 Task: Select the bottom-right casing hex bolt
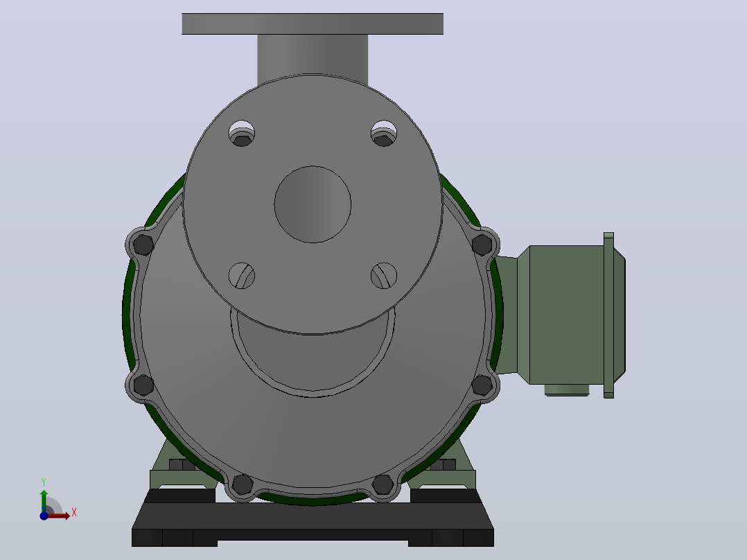[x=383, y=484]
